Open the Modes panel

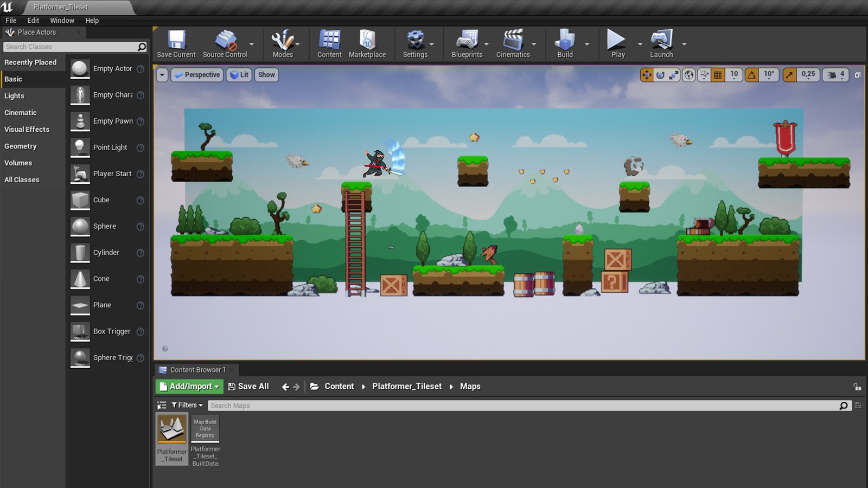pos(282,43)
